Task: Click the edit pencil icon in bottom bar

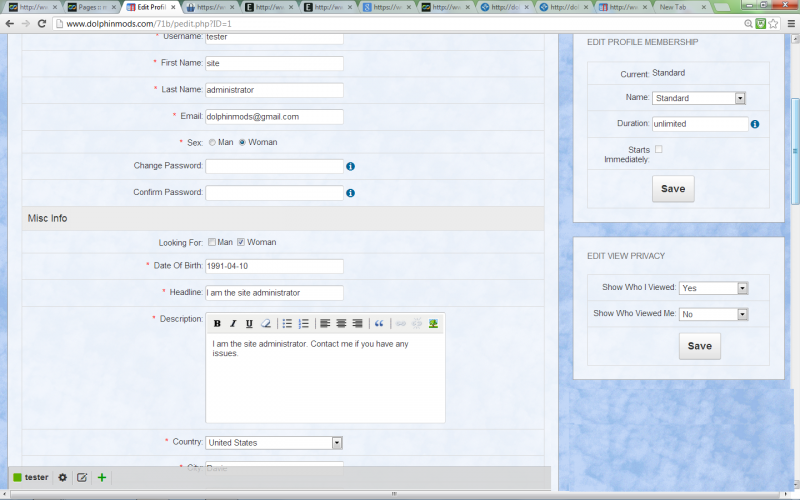Action: click(82, 478)
